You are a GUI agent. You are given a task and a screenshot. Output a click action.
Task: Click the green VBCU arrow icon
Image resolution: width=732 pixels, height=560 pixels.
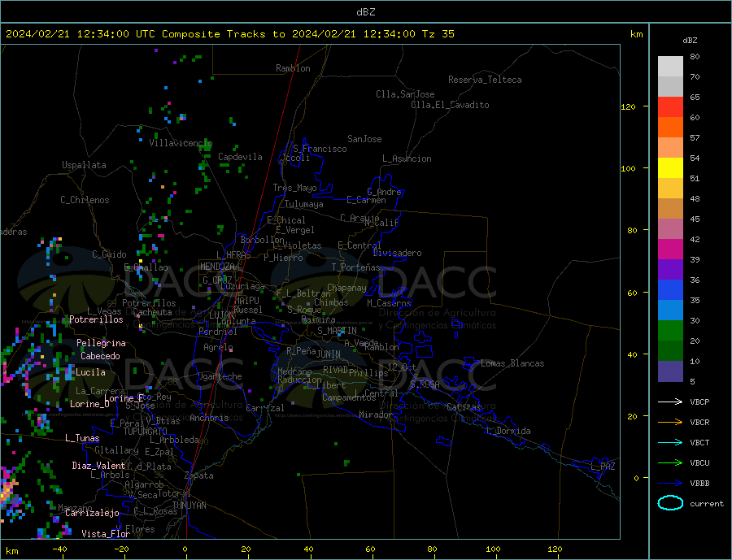pos(670,463)
